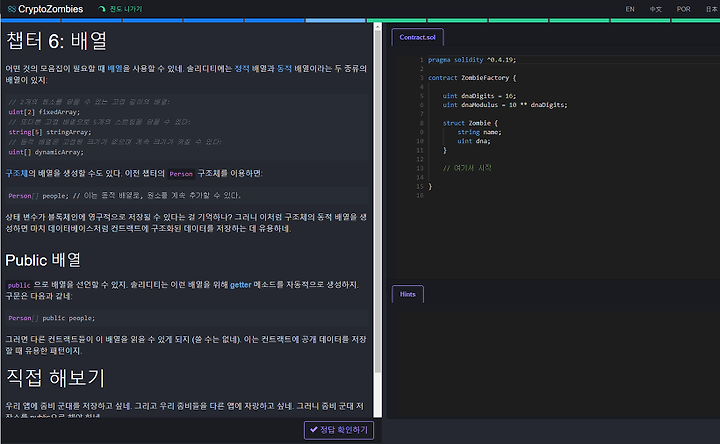Open the Hints tab
Image resolution: width=720 pixels, height=444 pixels.
tap(408, 294)
